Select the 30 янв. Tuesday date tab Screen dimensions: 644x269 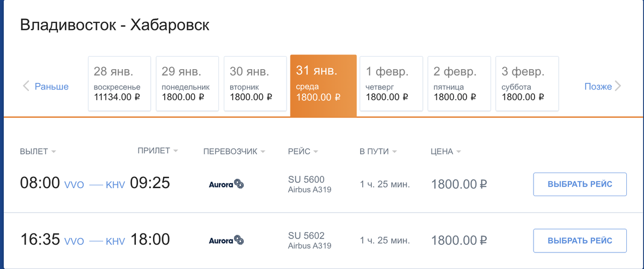[255, 84]
